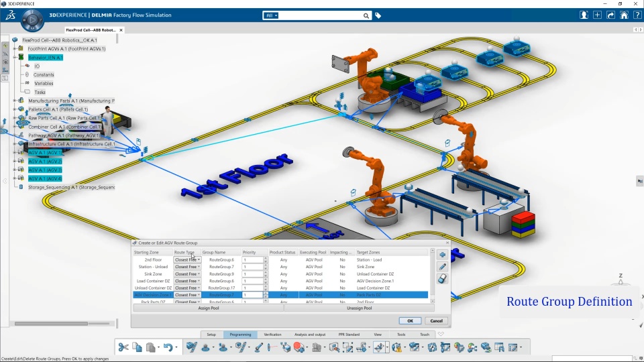Click the priority stepper in the Sink Zone row
644x362 pixels.
pos(266,274)
